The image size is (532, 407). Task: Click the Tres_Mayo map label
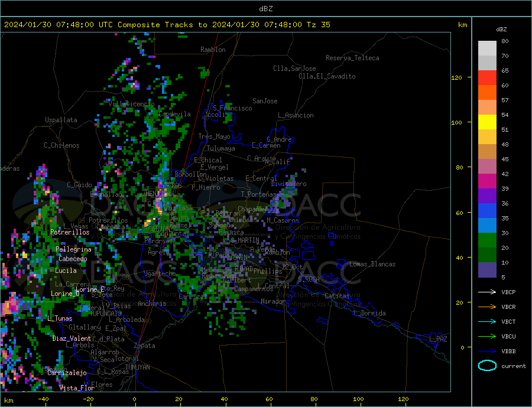(x=214, y=136)
